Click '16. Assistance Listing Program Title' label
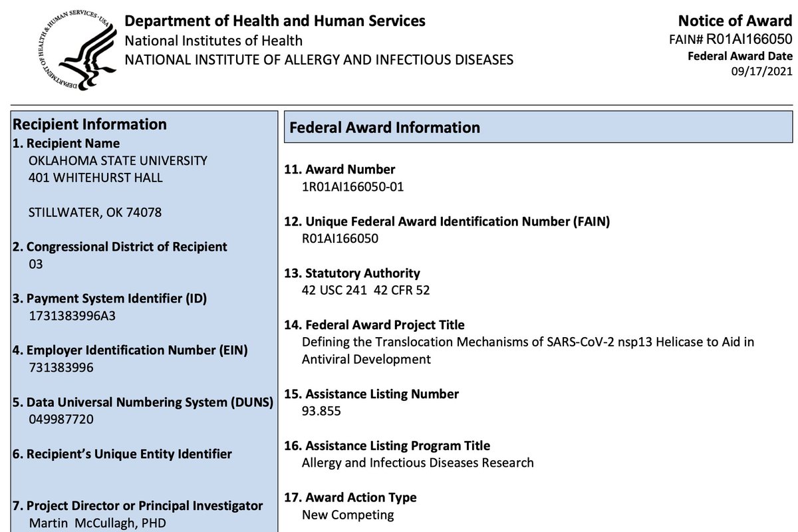 [x=388, y=446]
